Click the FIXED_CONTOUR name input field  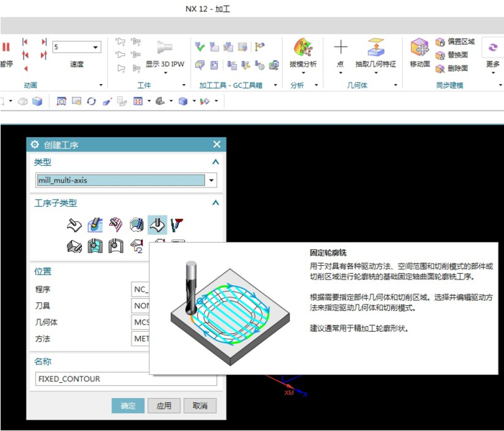pos(126,379)
